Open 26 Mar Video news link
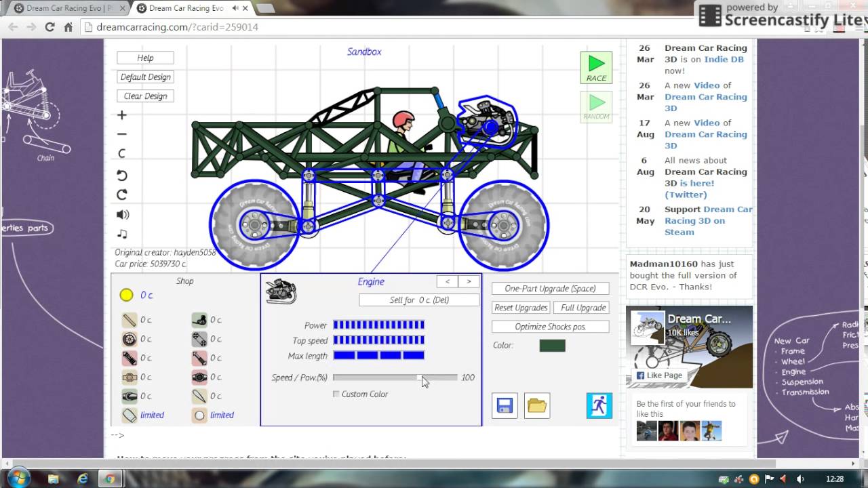Viewport: 868px width, 488px height. (x=707, y=85)
